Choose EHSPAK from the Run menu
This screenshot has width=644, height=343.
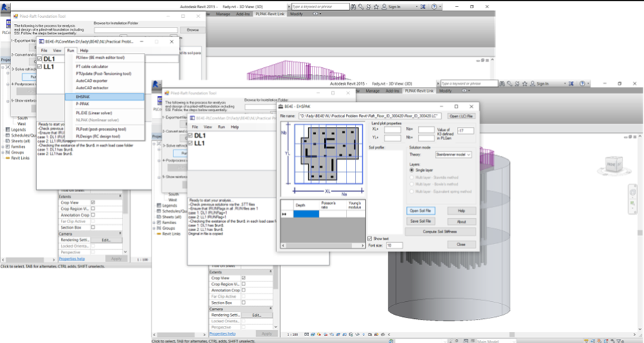104,97
